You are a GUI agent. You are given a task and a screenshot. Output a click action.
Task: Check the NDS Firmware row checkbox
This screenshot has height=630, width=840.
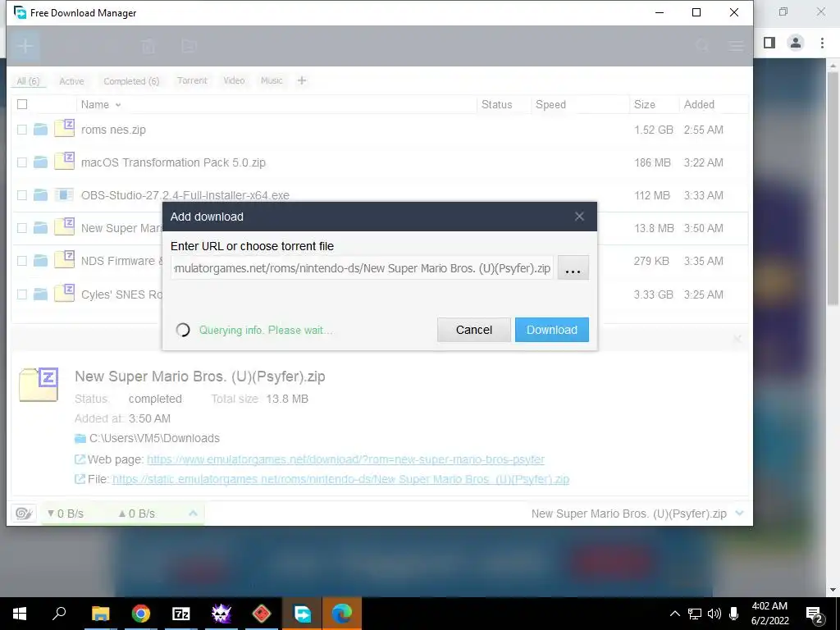pos(22,261)
